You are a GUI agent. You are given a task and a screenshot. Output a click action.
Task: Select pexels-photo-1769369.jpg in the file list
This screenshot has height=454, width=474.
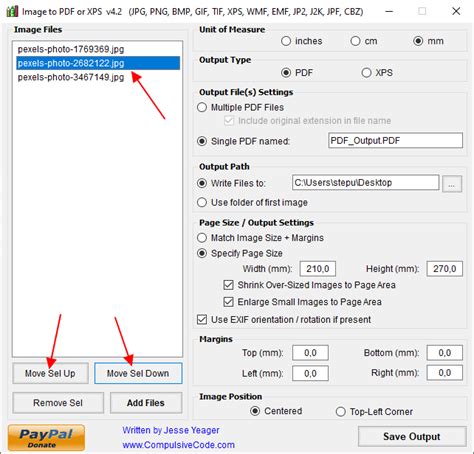(98, 49)
